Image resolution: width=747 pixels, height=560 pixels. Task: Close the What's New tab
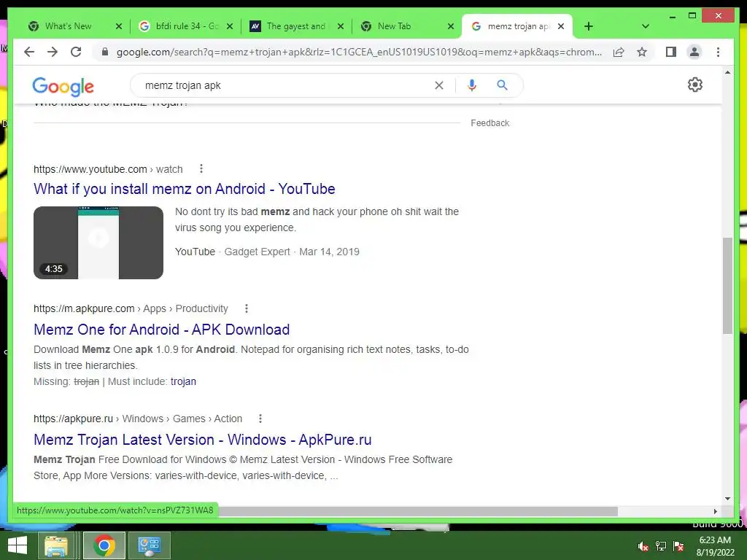pos(119,27)
